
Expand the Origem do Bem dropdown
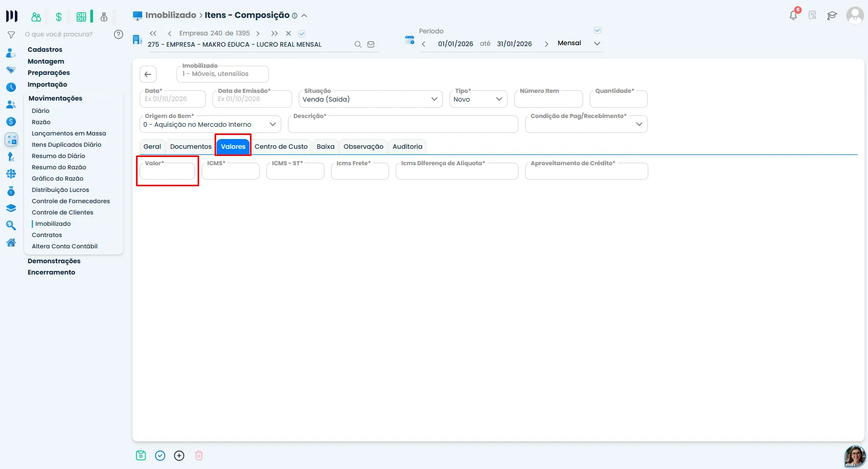tap(210, 124)
